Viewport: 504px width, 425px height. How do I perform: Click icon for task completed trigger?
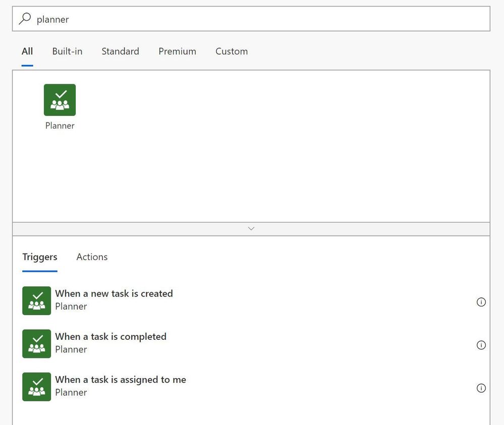tap(37, 344)
